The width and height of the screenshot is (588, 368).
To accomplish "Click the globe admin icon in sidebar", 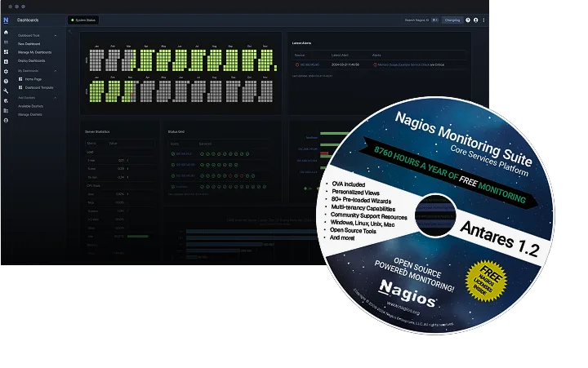I will (x=6, y=101).
